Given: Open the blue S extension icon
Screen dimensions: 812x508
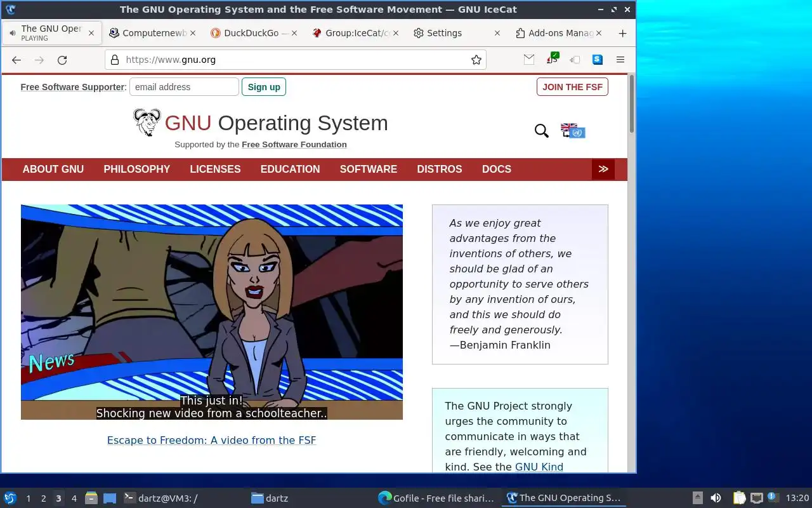Looking at the screenshot, I should coord(598,59).
